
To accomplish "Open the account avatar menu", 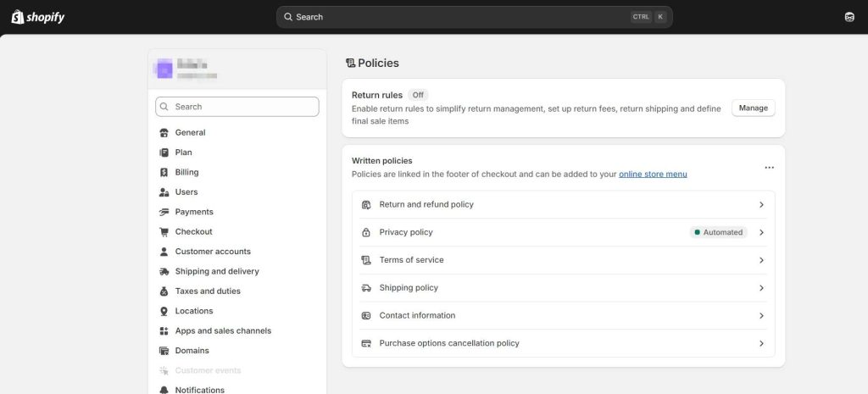I will (849, 17).
